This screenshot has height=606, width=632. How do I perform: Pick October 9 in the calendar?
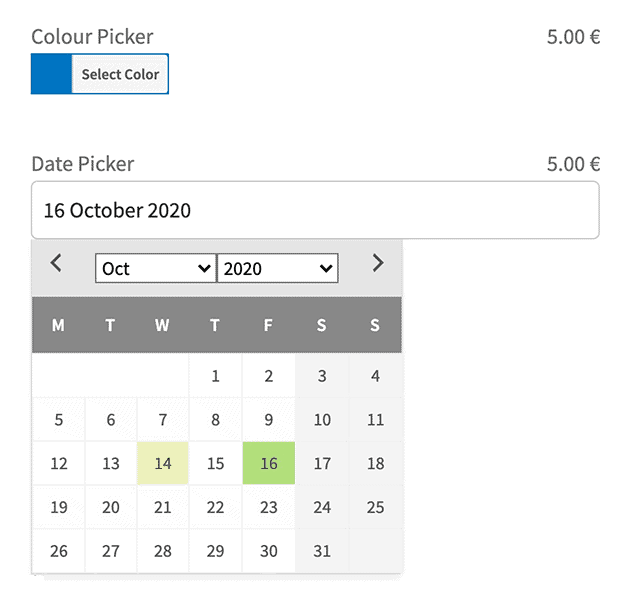(x=268, y=420)
